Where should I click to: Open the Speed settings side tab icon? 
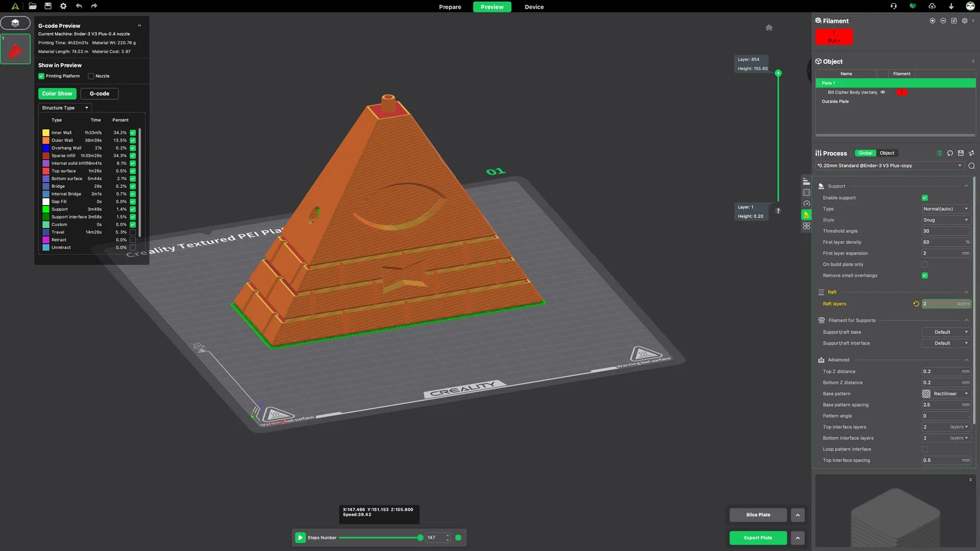[807, 203]
